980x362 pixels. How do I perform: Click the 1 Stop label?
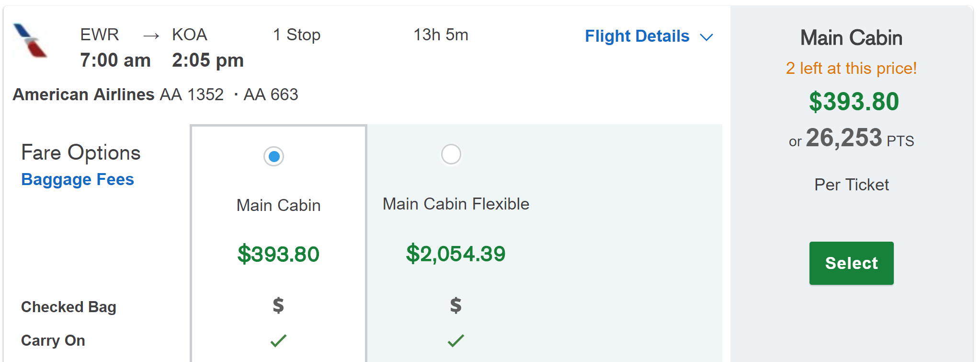(x=296, y=35)
